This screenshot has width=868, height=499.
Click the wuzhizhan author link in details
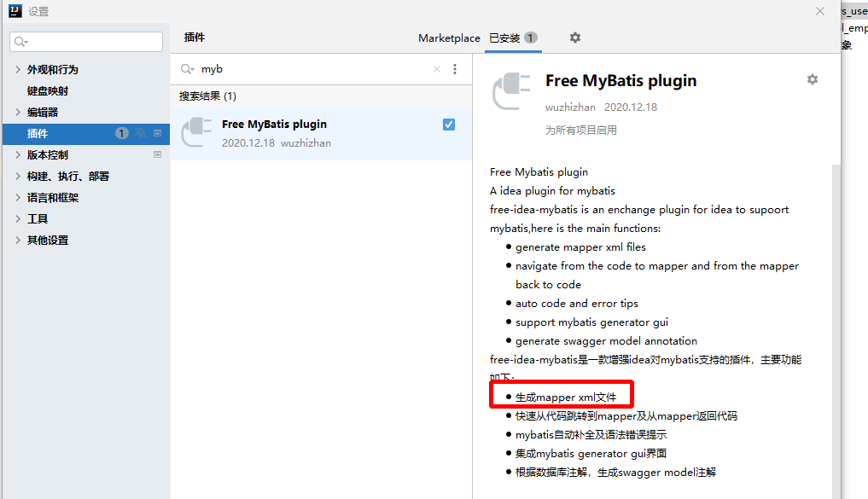point(570,107)
